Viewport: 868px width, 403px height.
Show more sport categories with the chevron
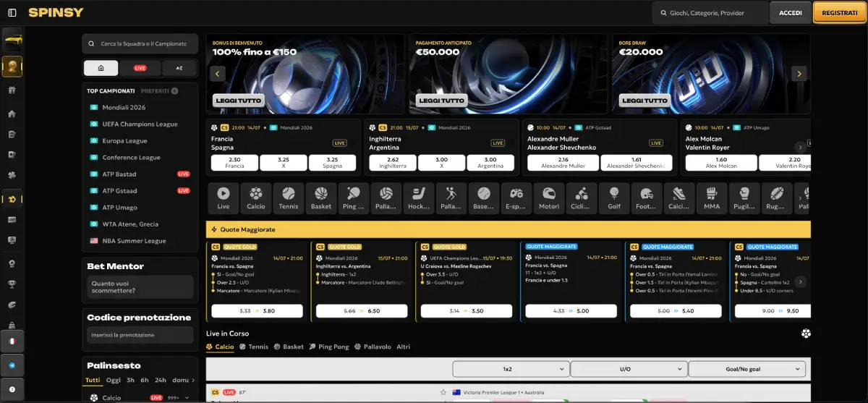801,198
